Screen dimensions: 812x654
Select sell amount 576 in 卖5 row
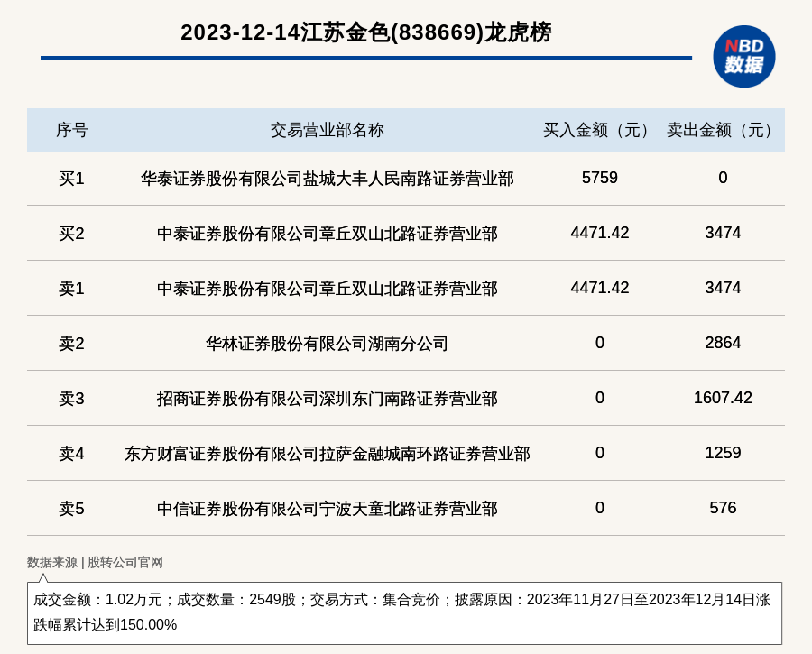pos(723,508)
